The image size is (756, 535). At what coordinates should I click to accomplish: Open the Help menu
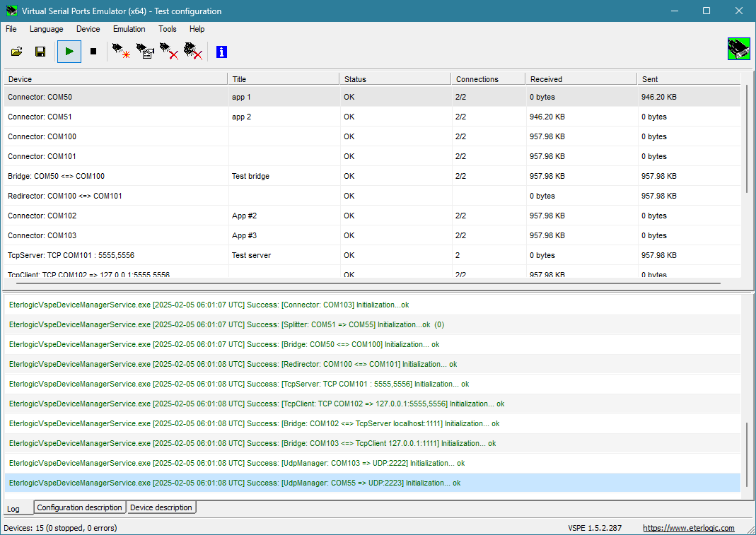pyautogui.click(x=197, y=29)
